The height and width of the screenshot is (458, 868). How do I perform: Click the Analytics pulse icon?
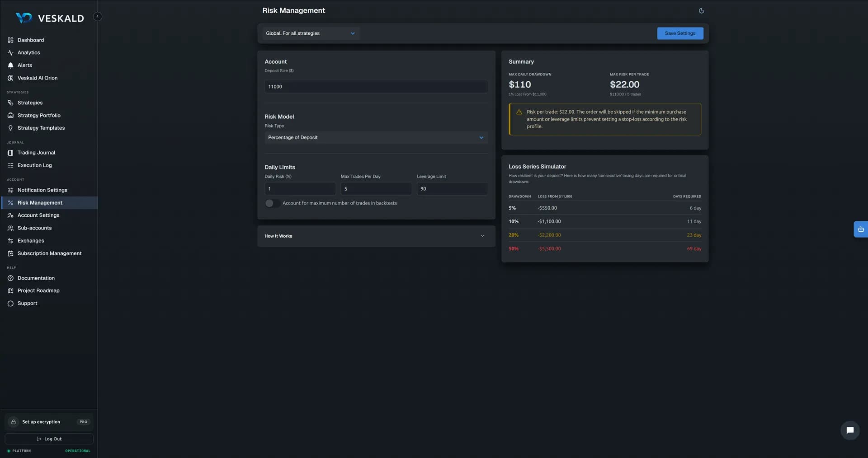10,53
